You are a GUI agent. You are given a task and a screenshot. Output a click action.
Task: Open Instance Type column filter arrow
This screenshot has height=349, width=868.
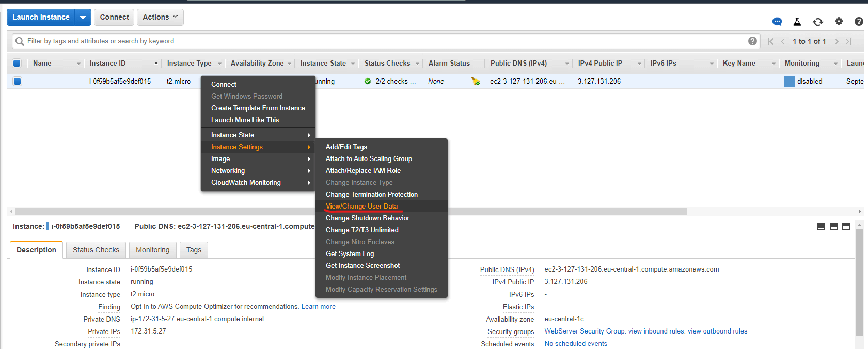(219, 64)
